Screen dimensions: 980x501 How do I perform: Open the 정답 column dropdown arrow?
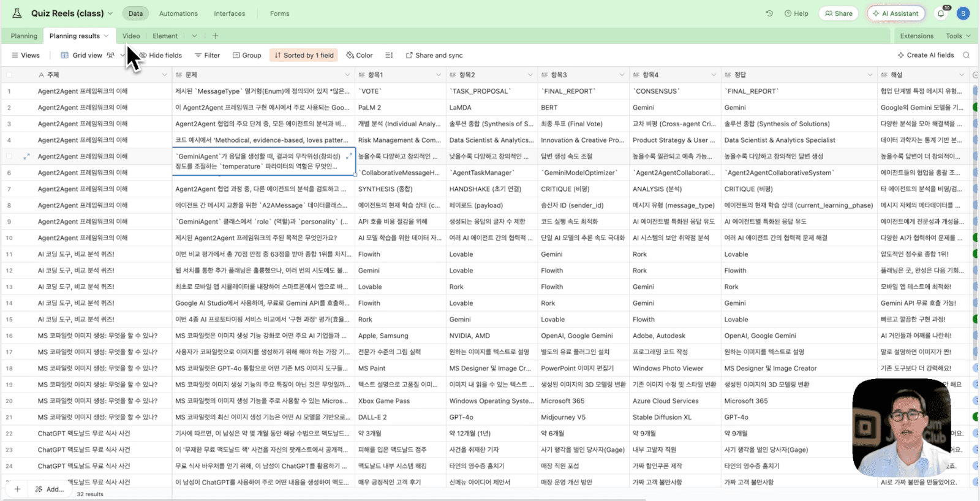(870, 75)
